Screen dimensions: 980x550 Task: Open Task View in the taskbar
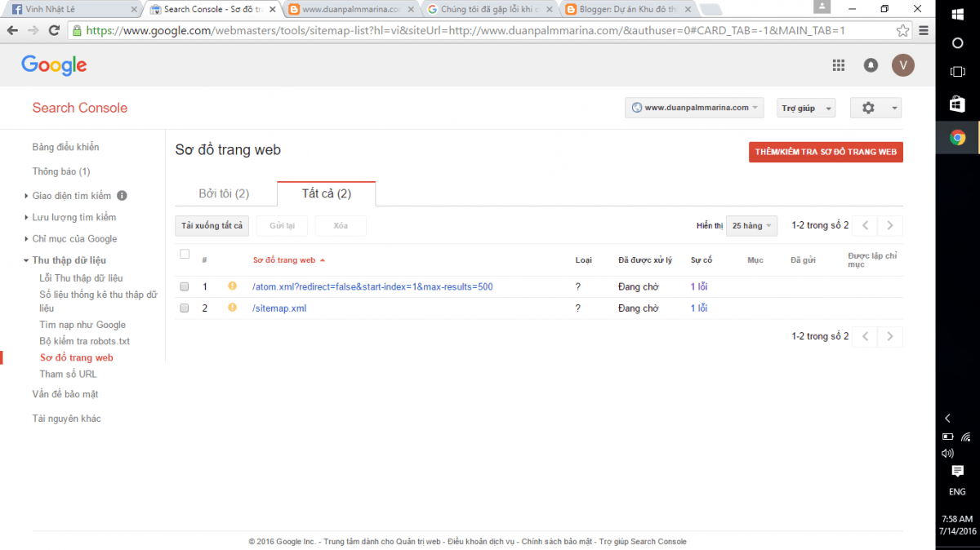click(958, 72)
